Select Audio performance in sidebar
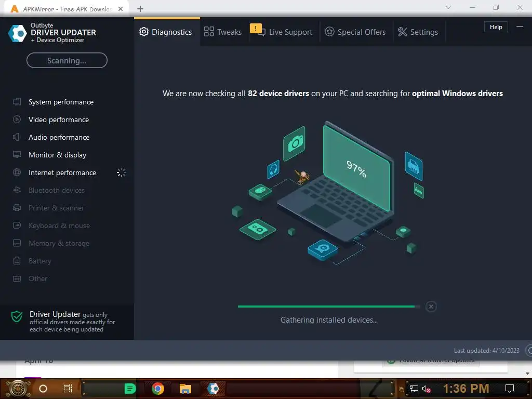 (59, 137)
